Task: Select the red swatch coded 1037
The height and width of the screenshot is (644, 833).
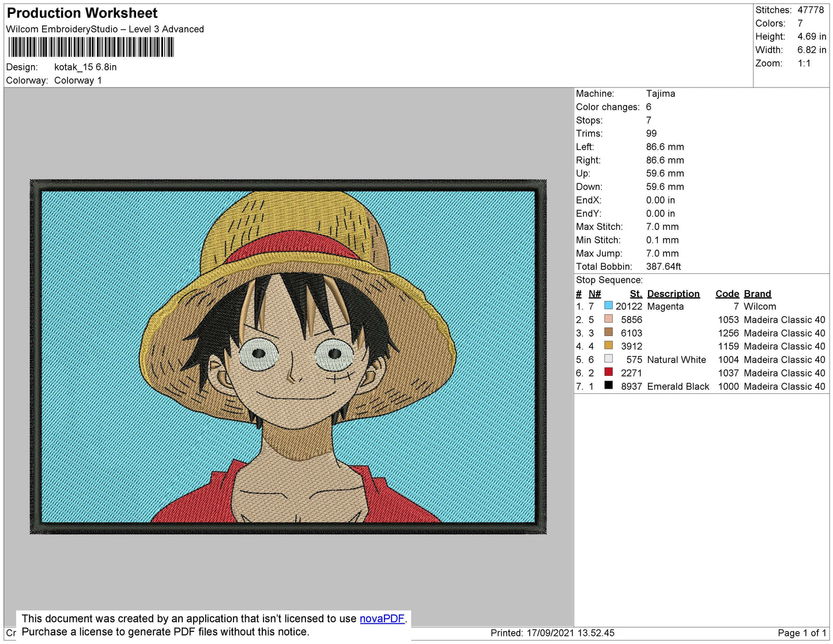Action: [608, 372]
